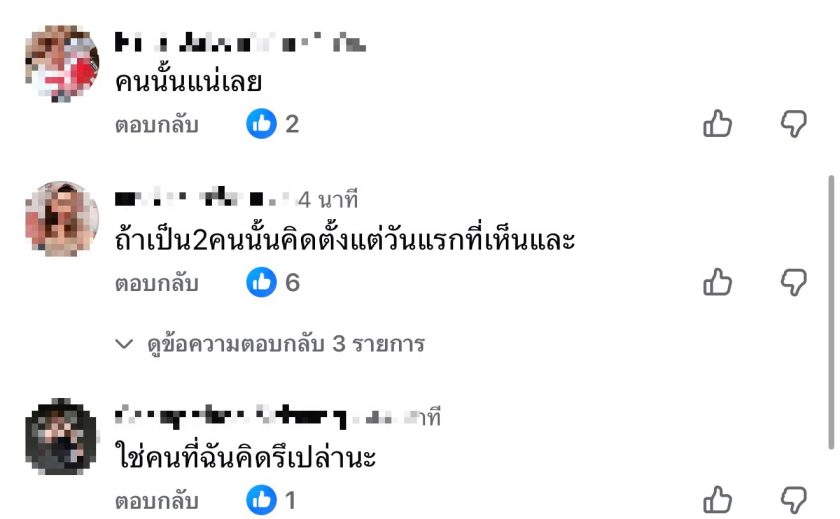Open first commenter's profile picture
The width and height of the screenshot is (840, 519).
62,63
